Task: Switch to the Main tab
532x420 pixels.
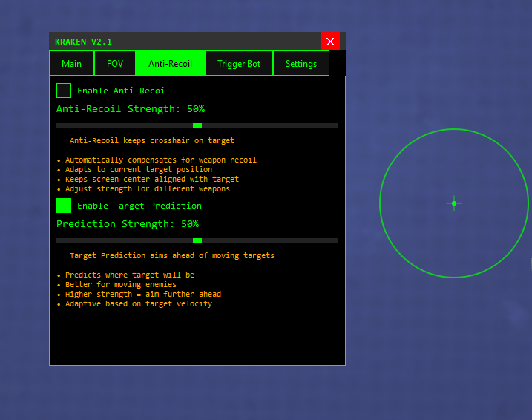Action: (x=72, y=64)
